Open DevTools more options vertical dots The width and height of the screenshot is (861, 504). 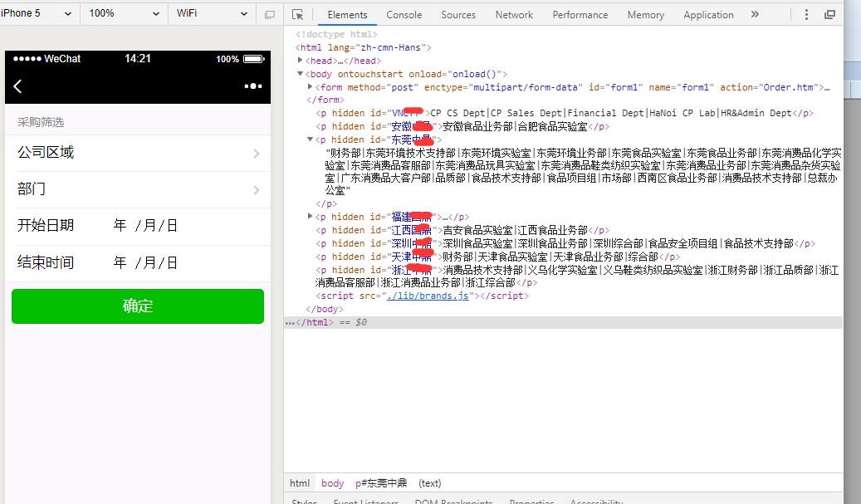point(807,15)
